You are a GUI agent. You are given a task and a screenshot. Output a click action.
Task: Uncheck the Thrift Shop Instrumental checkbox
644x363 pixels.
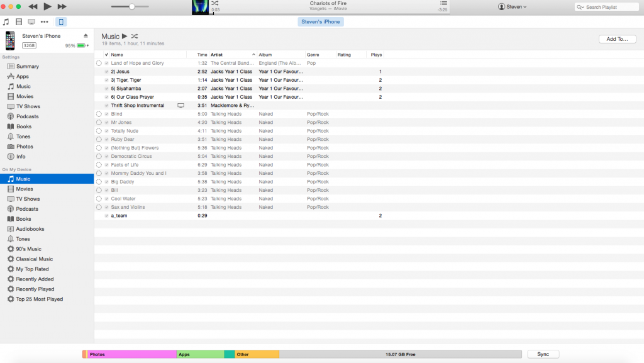pyautogui.click(x=106, y=106)
